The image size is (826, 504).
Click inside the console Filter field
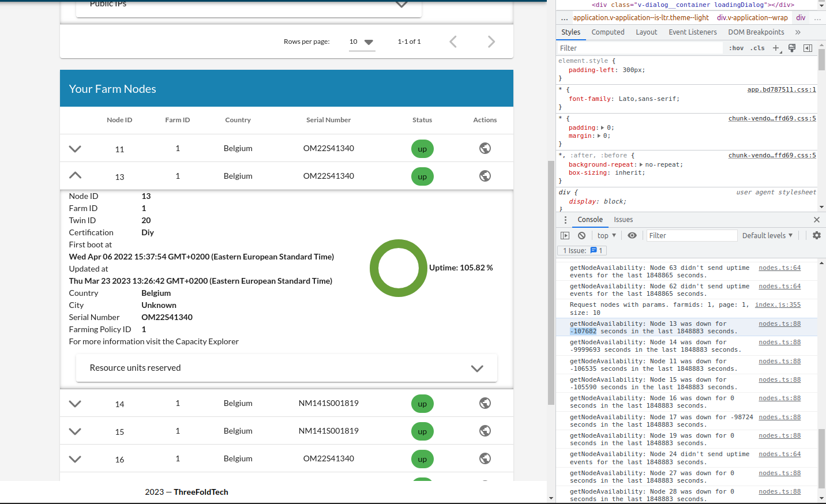point(692,235)
